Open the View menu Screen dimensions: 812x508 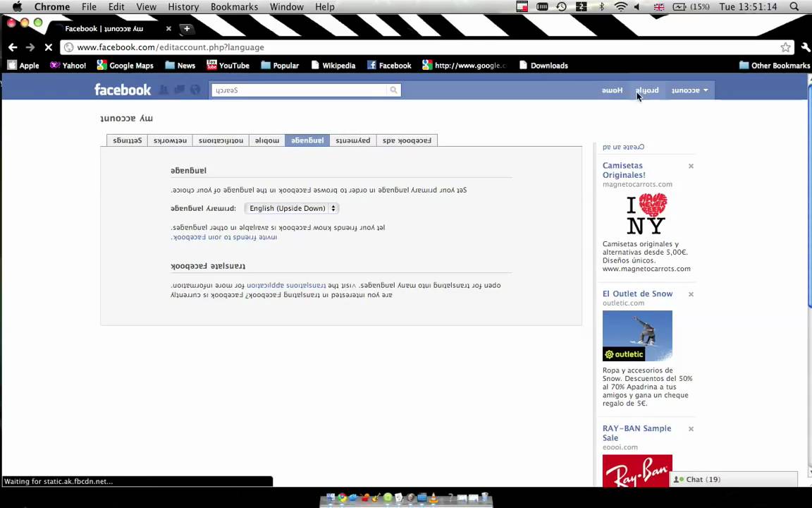[146, 7]
